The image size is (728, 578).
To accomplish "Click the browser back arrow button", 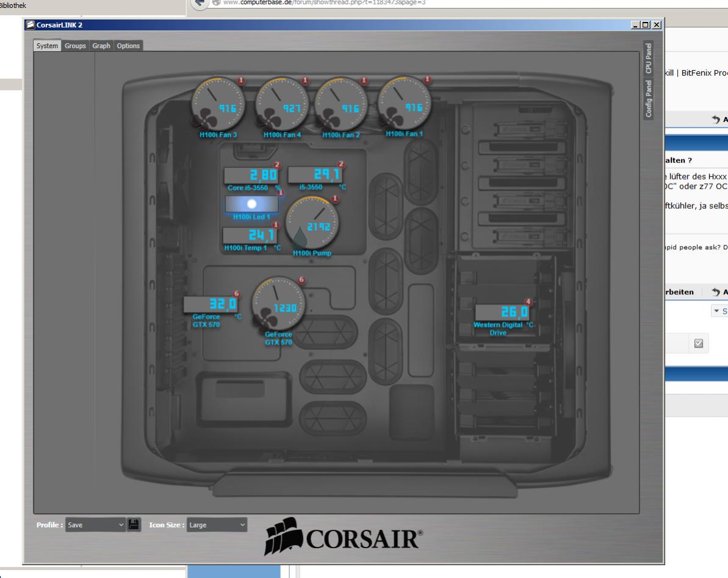I will (x=200, y=4).
